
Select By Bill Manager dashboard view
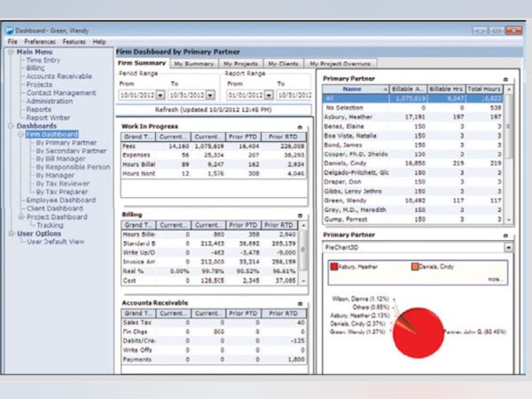(60, 159)
